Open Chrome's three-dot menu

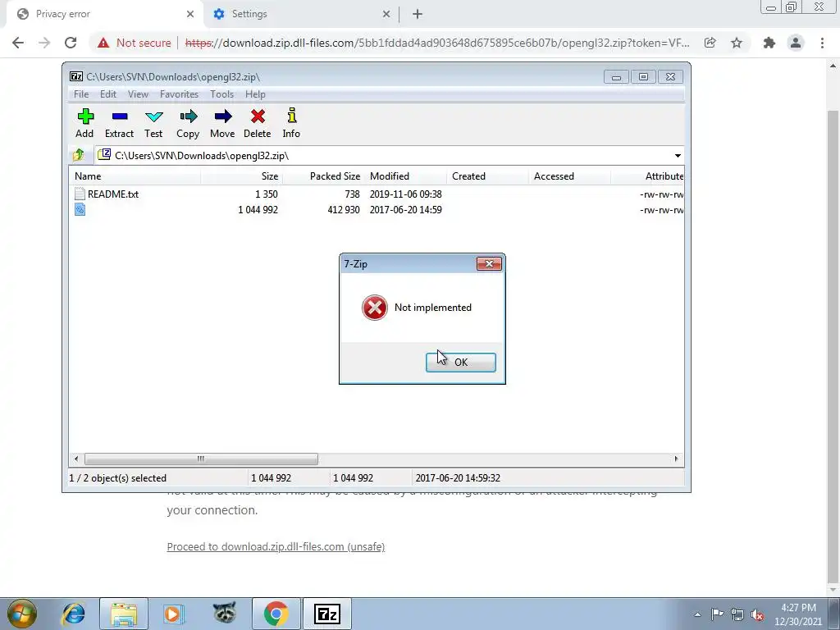(822, 43)
